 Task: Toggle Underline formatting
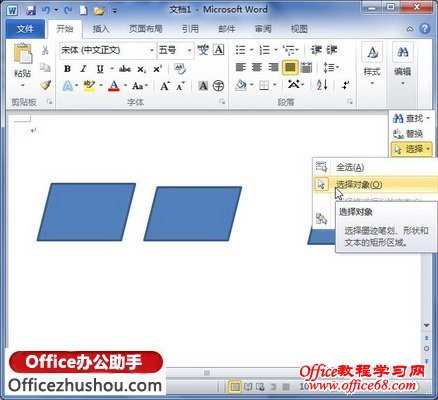click(100, 69)
